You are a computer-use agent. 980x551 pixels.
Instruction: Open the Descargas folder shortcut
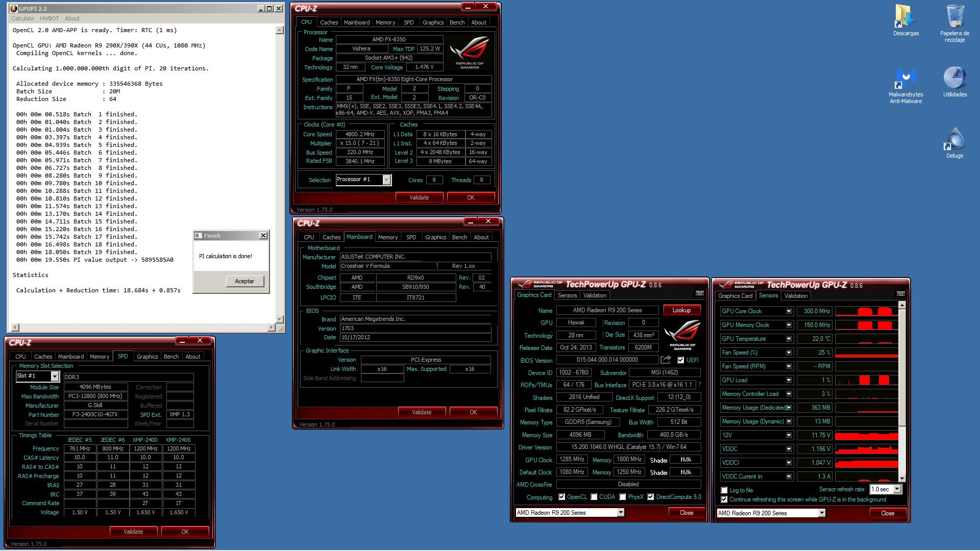click(905, 19)
